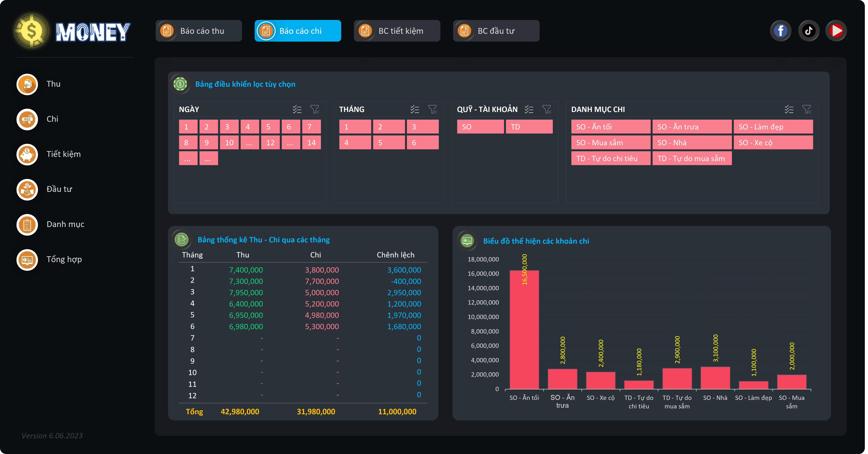Clear filter on QUỸ - TÀI KHOẢN slicer
Viewport: 868px width, 454px height.
pos(547,109)
